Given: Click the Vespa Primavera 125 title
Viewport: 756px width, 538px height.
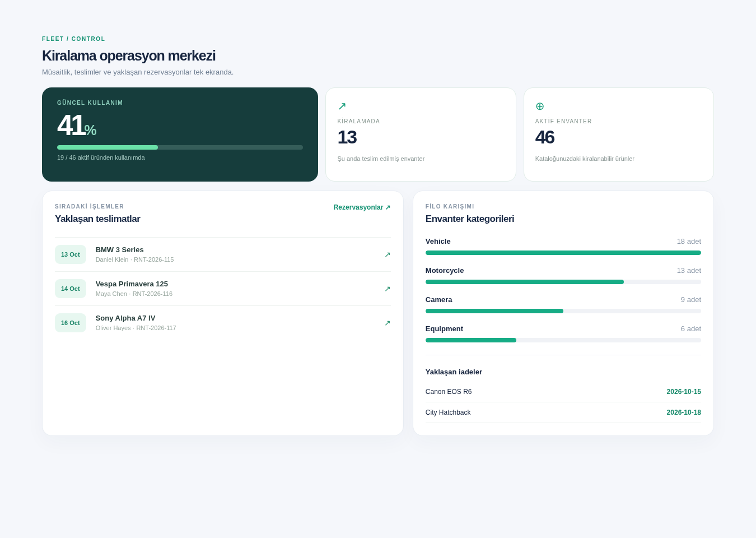Looking at the screenshot, I should tap(132, 284).
